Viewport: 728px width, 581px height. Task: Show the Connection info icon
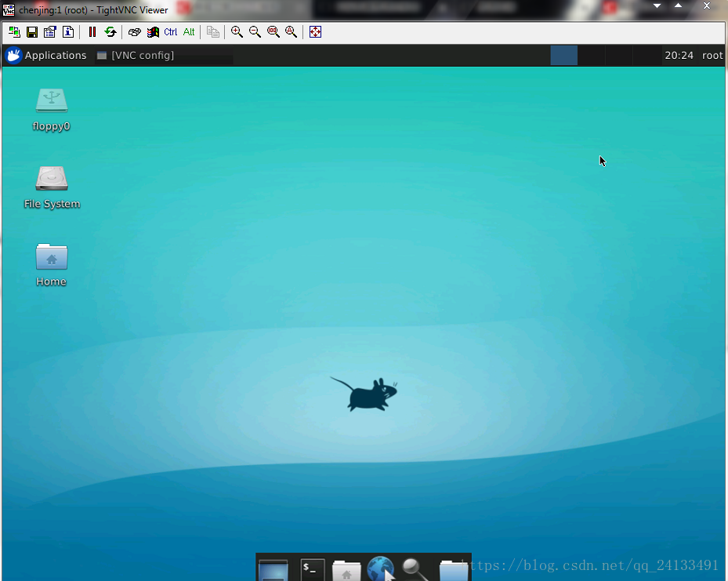pos(68,32)
